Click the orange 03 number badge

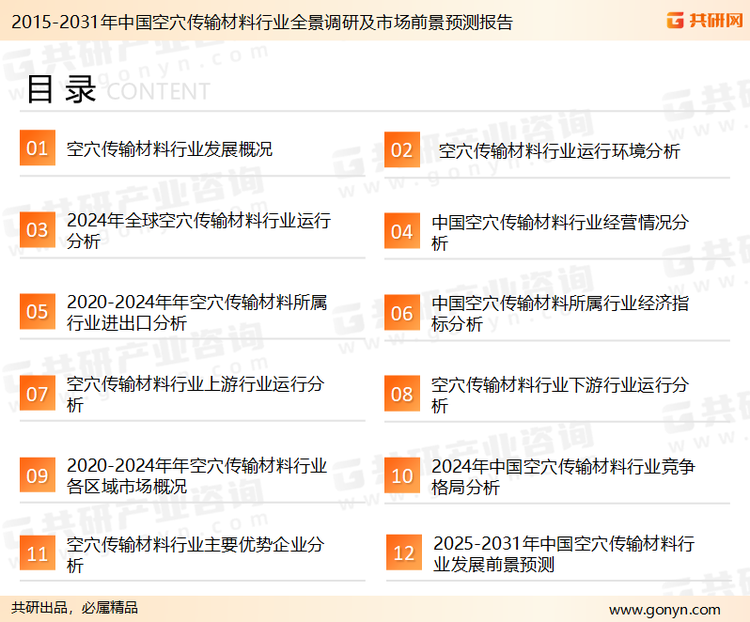point(37,230)
